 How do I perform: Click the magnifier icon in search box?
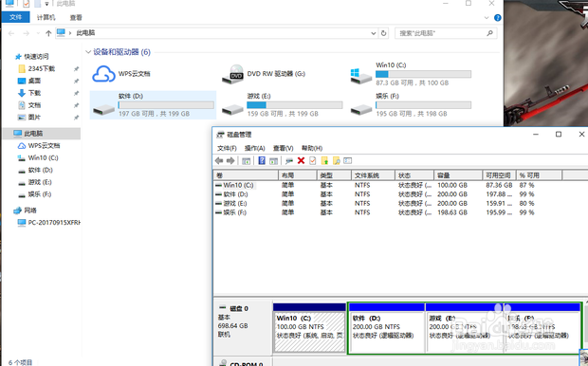(489, 33)
